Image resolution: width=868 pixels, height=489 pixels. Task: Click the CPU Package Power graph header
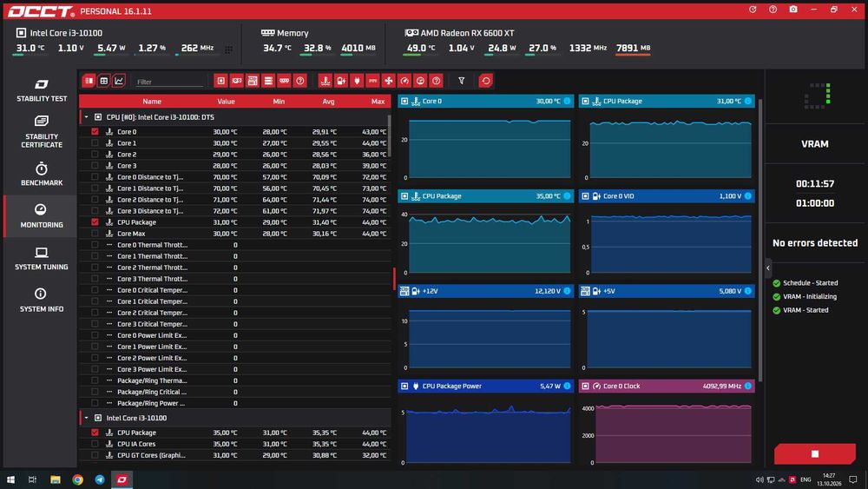[x=485, y=386]
